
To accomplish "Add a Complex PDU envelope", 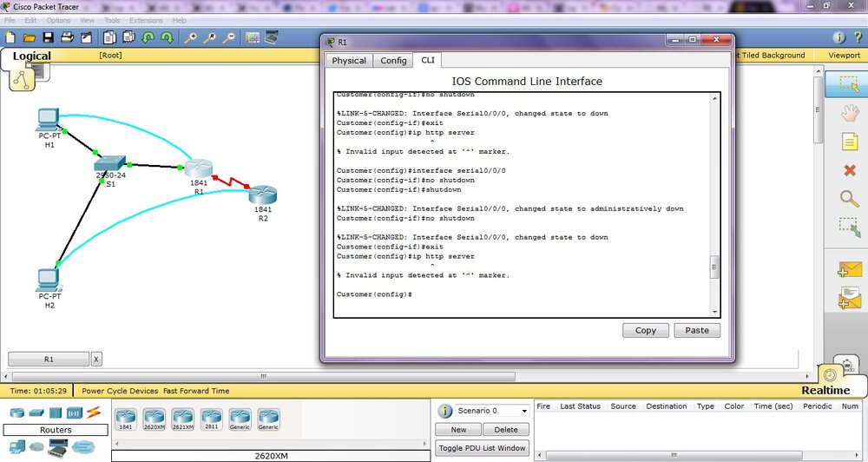I will [x=850, y=298].
